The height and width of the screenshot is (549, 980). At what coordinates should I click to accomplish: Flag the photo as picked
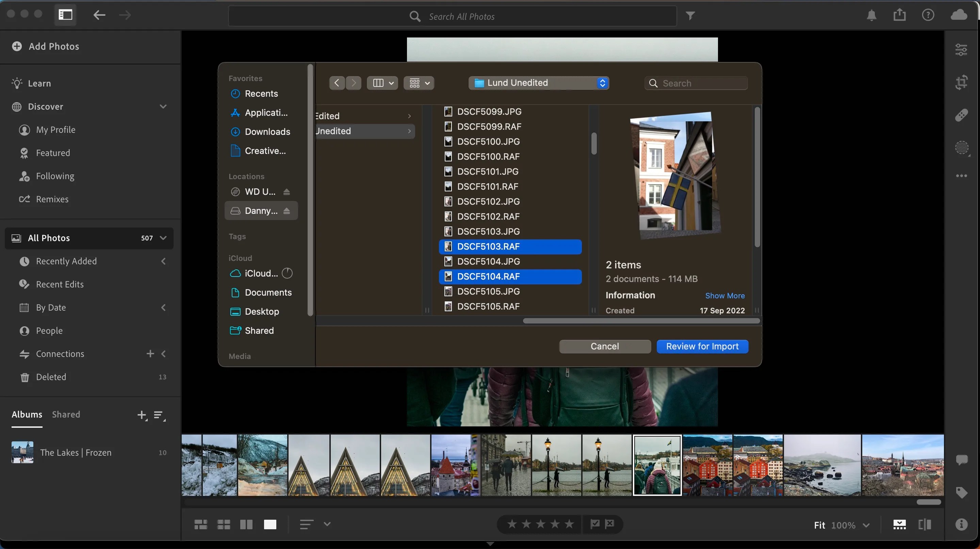594,524
